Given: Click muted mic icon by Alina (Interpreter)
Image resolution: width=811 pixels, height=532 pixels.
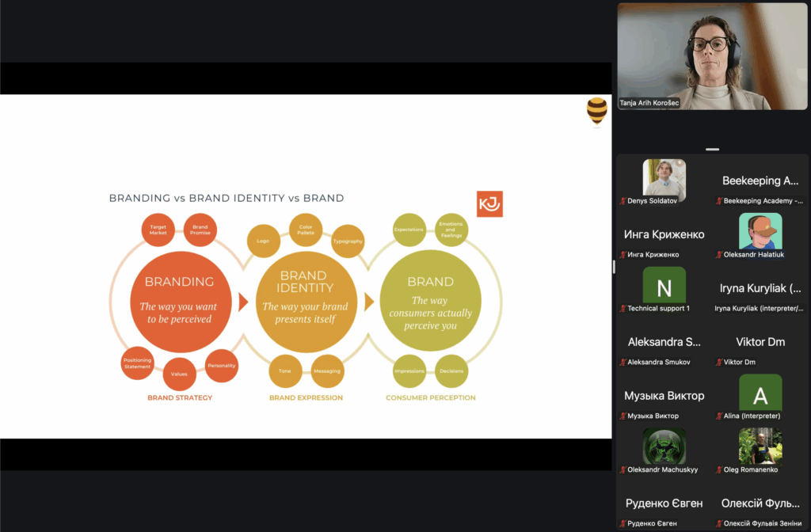Looking at the screenshot, I should pyautogui.click(x=719, y=416).
